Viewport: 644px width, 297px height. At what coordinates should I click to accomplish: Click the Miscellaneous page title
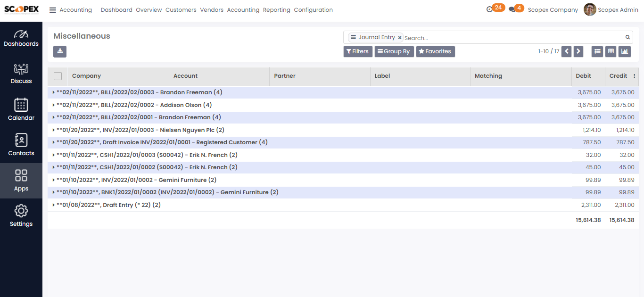(82, 36)
